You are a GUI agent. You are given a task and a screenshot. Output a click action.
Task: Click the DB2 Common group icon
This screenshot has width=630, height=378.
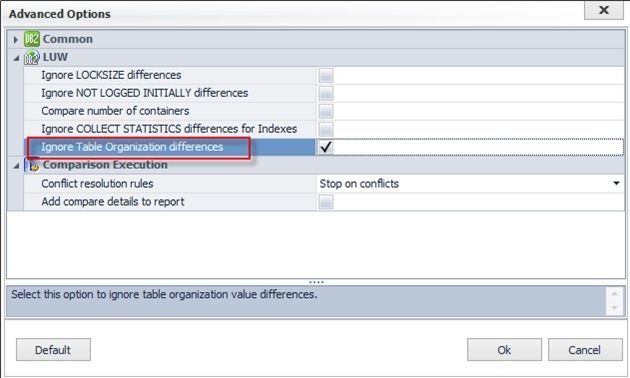coord(32,39)
